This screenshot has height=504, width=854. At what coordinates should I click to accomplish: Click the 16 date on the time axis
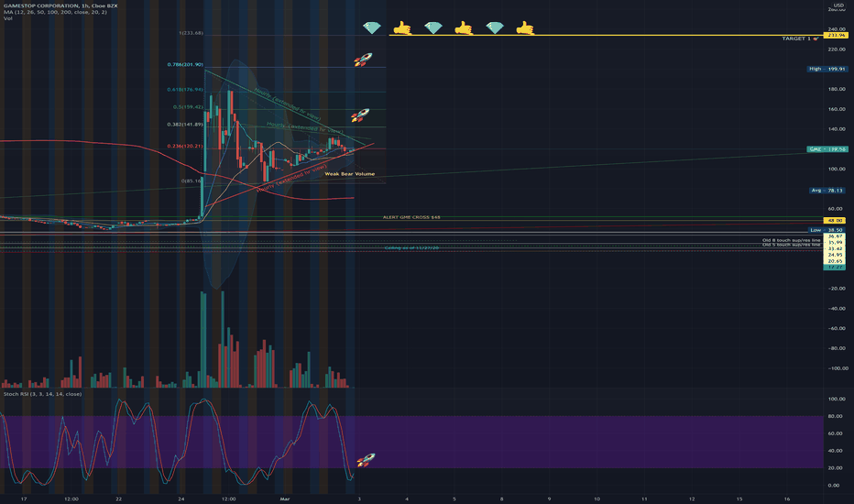tap(787, 499)
